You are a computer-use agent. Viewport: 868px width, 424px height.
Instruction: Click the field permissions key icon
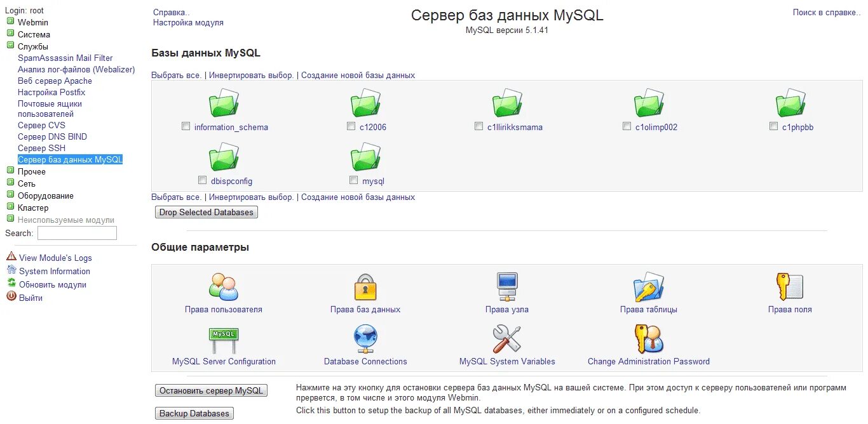pos(790,287)
